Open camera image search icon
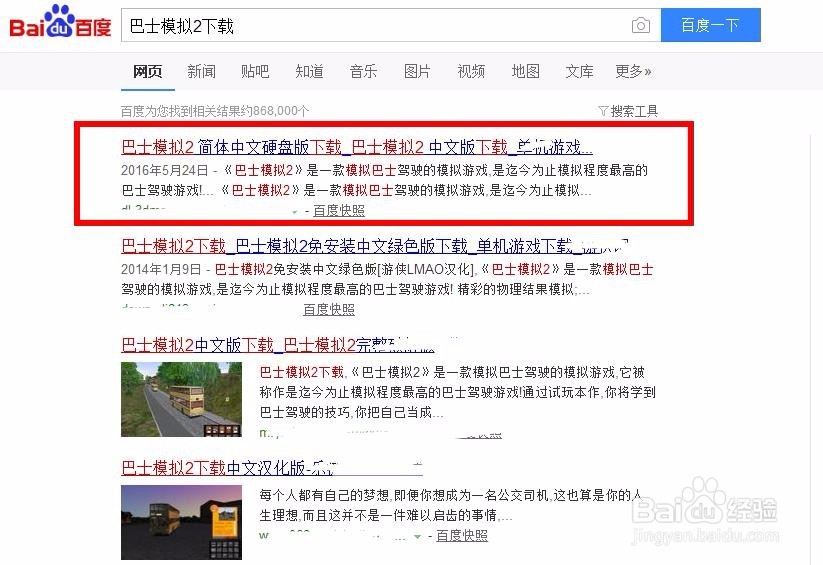823x565 pixels. (x=641, y=25)
